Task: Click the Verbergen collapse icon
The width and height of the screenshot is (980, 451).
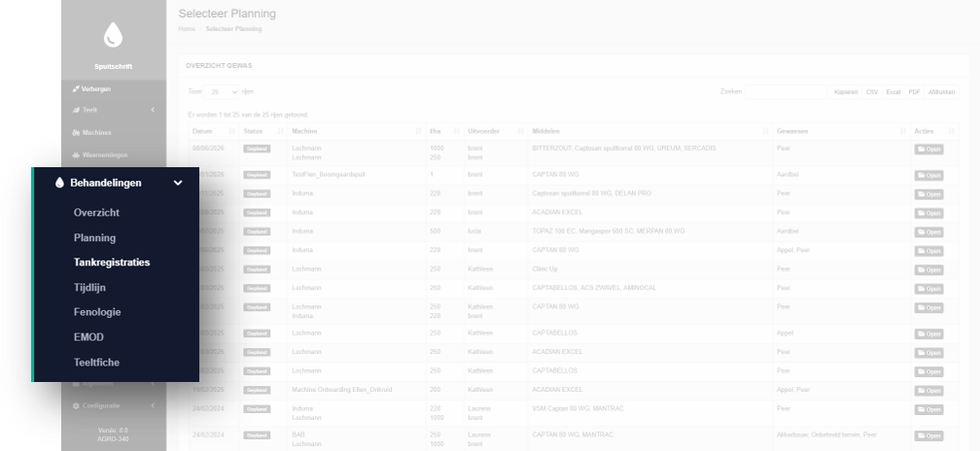Action: click(x=76, y=89)
